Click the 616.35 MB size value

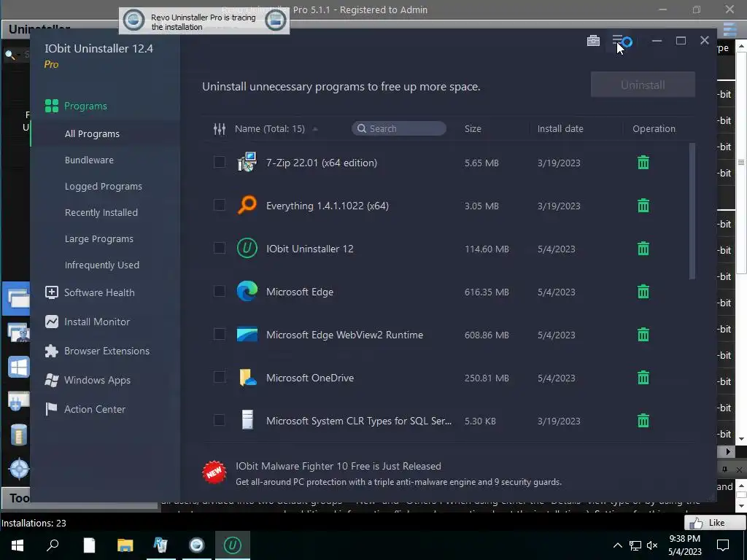click(487, 292)
